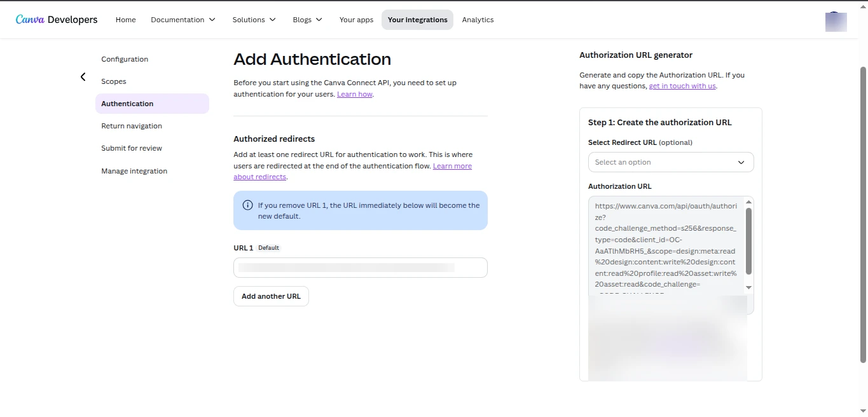Expand the Documentation dropdown menu
Image resolution: width=868 pixels, height=417 pixels.
[183, 20]
